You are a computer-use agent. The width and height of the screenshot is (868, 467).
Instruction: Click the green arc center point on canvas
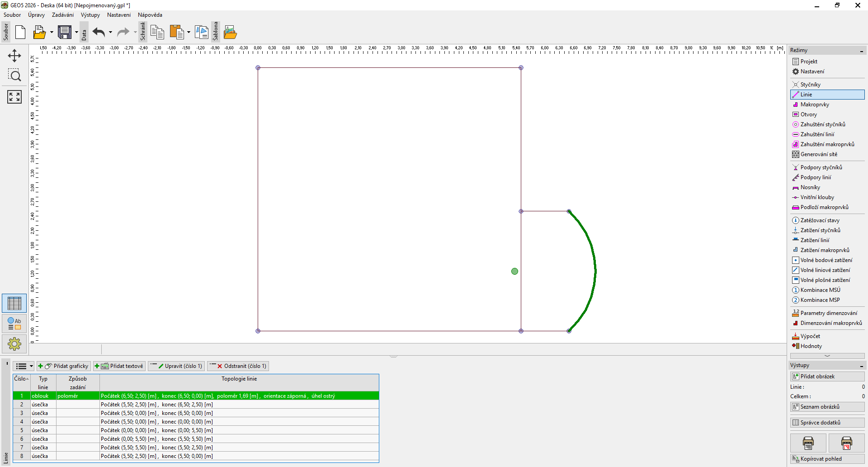[514, 272]
